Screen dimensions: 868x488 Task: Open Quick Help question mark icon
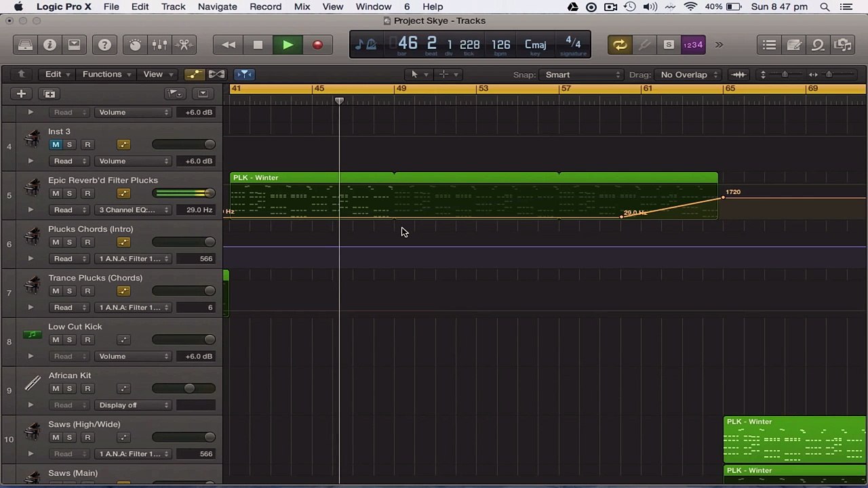coord(104,45)
